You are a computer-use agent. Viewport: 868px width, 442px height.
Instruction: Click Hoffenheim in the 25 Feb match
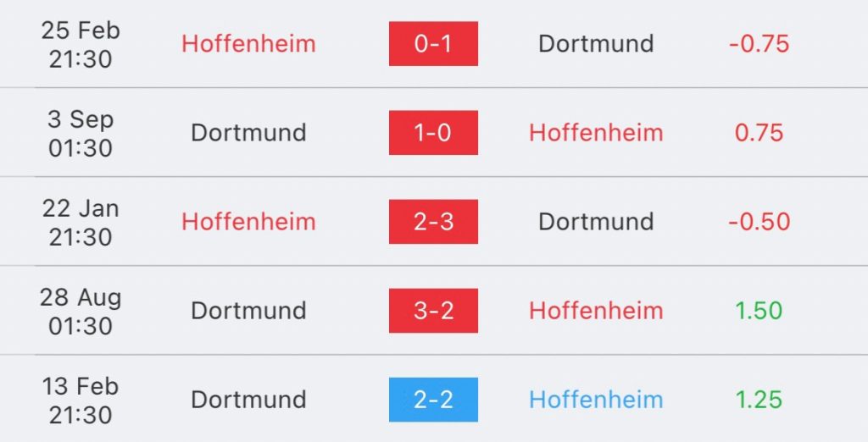click(x=248, y=44)
